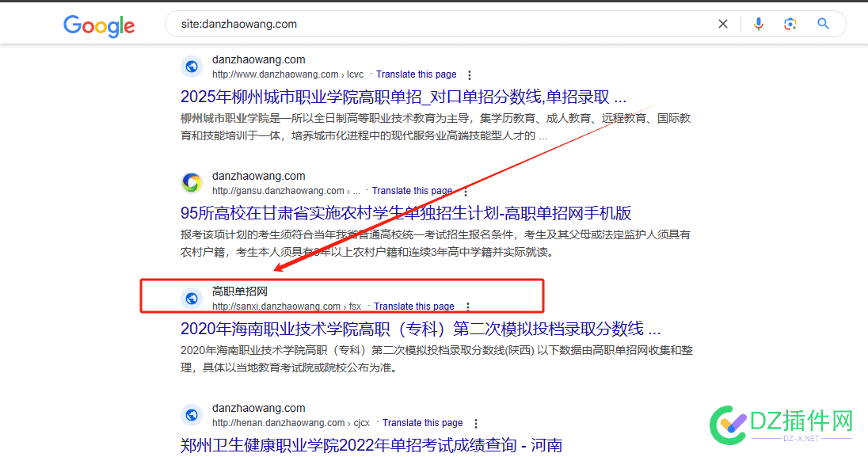Start voice search with microphone icon

point(759,24)
